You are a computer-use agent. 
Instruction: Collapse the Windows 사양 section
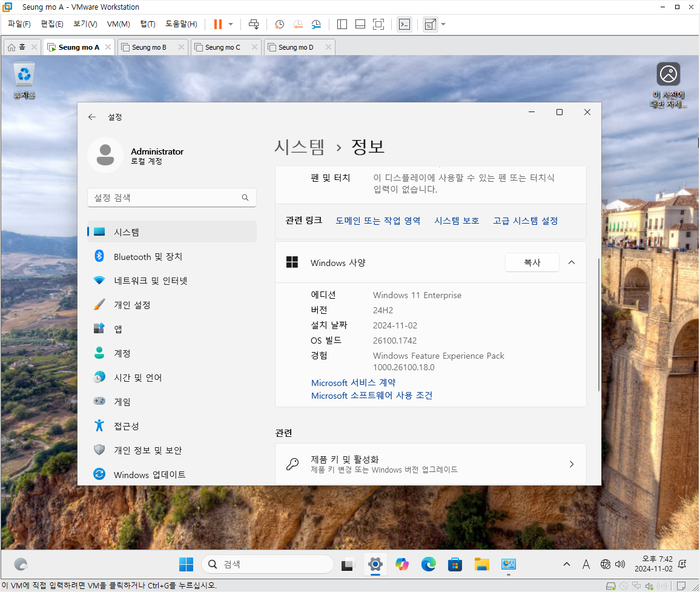(x=572, y=262)
